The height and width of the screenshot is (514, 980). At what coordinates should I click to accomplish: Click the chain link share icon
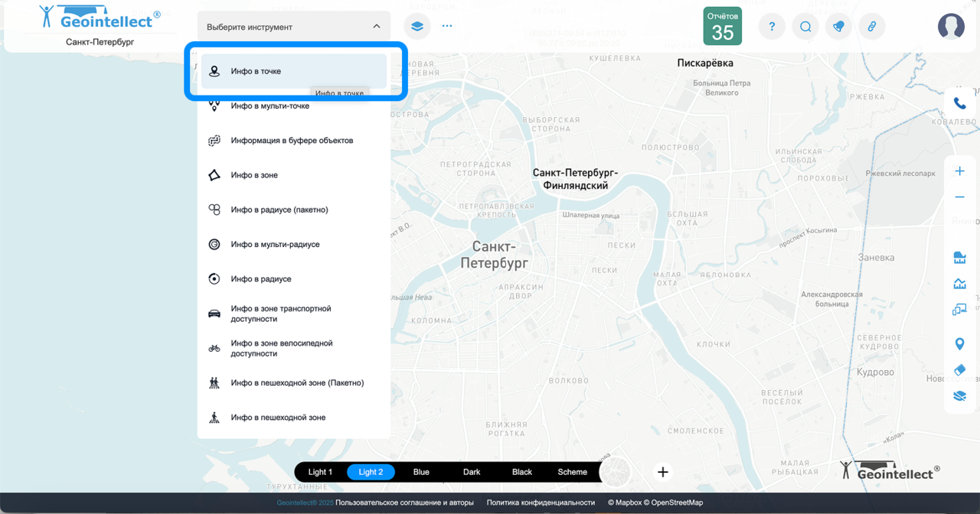(x=871, y=27)
